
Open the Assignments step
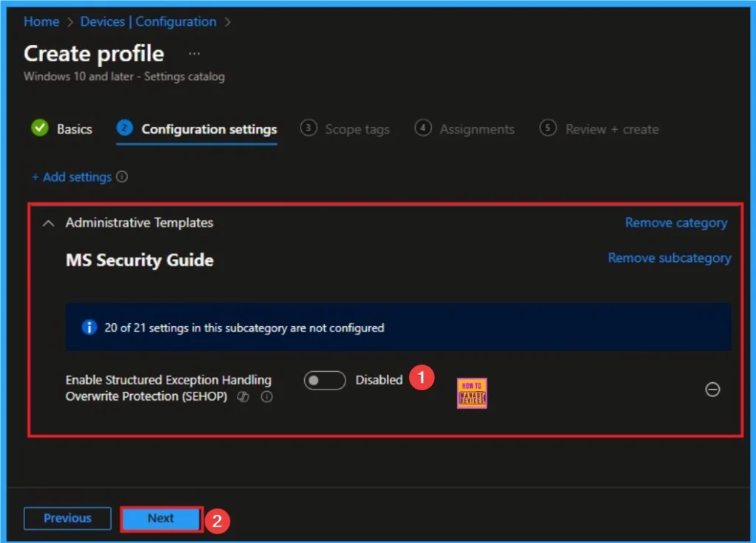477,129
